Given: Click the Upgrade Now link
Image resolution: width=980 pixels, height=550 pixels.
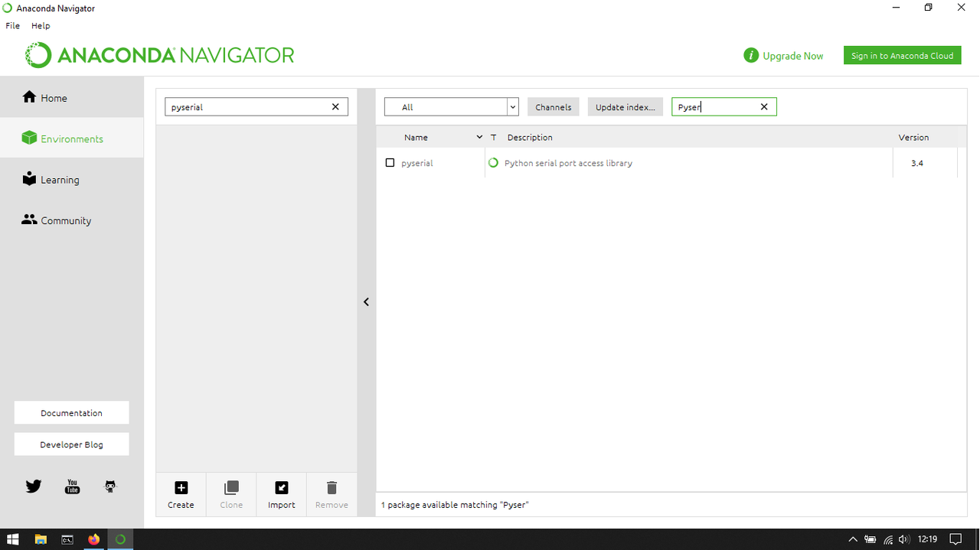Looking at the screenshot, I should [x=793, y=56].
